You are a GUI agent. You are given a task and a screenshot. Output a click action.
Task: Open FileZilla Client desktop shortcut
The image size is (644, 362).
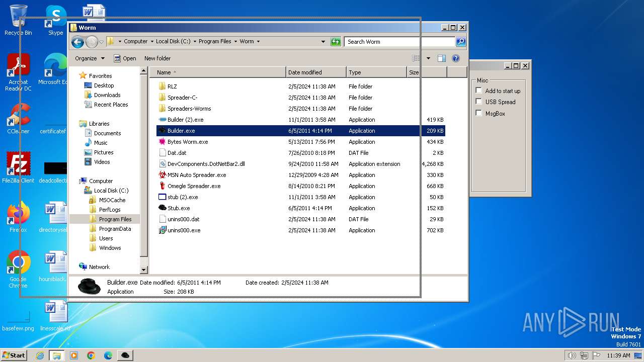coord(18,167)
